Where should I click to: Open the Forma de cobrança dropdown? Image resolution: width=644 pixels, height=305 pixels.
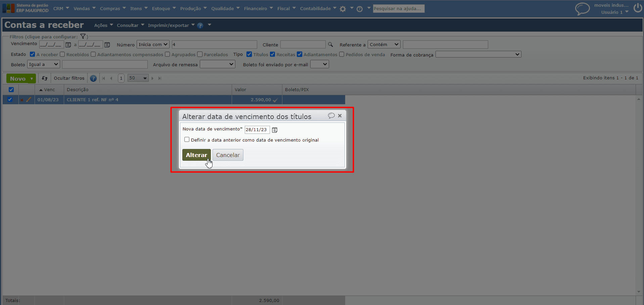478,54
